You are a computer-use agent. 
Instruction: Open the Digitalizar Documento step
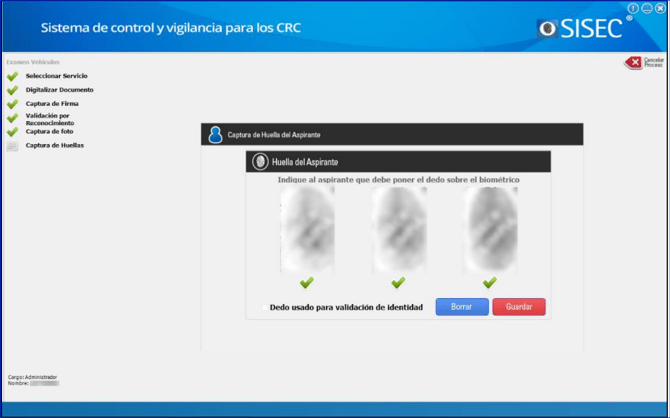point(59,90)
